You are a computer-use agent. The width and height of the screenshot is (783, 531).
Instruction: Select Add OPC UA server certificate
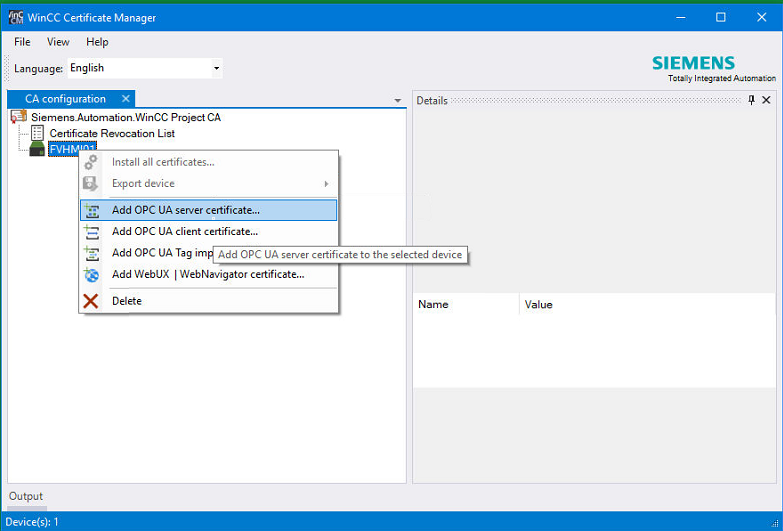click(185, 211)
